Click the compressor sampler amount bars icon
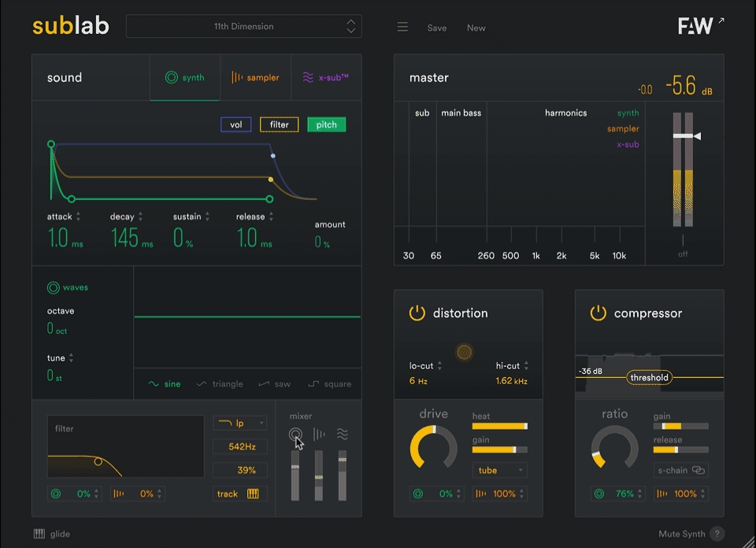 coord(662,494)
